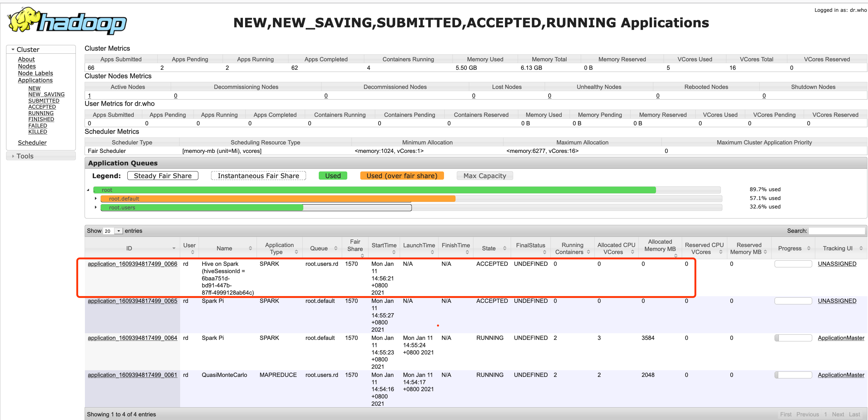868x420 pixels.
Task: Open application_1609394817499_0061 details
Action: click(x=133, y=375)
